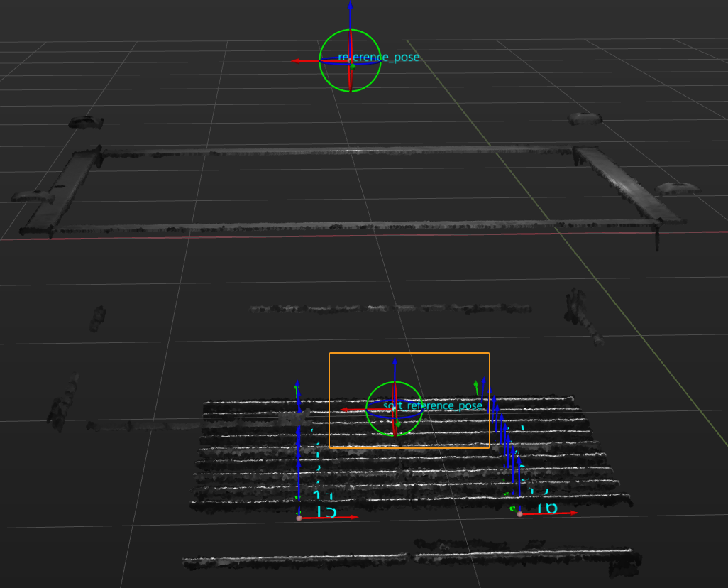728x588 pixels.
Task: Click the pink origin point of pose 16
Action: coord(519,513)
